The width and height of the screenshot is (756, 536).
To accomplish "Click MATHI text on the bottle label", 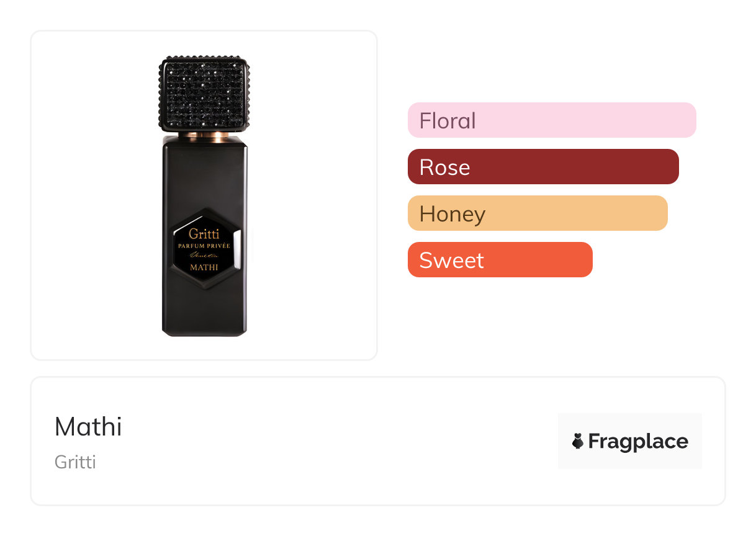I will [x=204, y=268].
